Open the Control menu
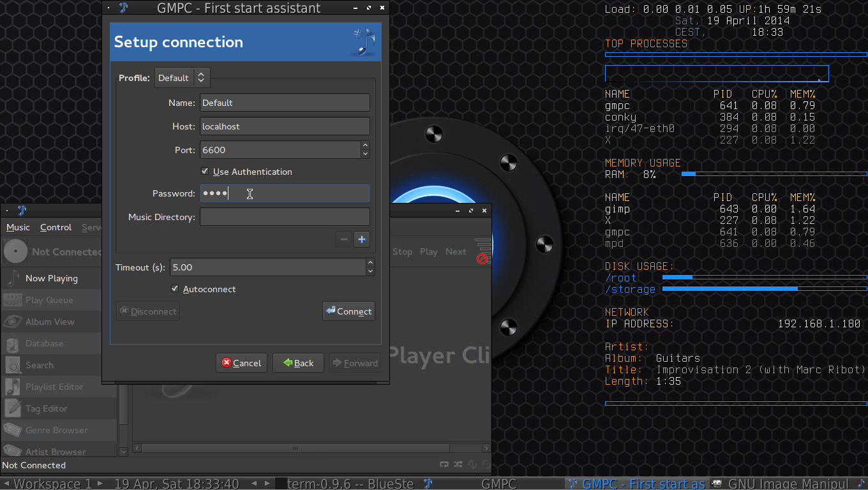This screenshot has height=490, width=868. (56, 227)
